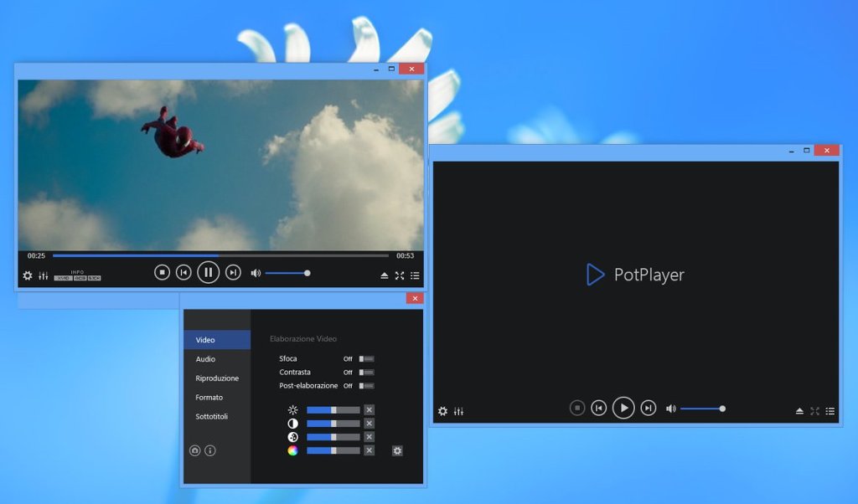Seek on the video progress bar
This screenshot has width=858, height=504.
coord(220,255)
